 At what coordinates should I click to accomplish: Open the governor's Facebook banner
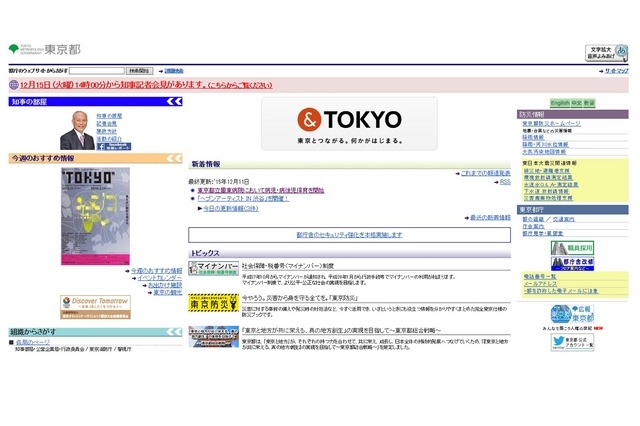(x=114, y=146)
